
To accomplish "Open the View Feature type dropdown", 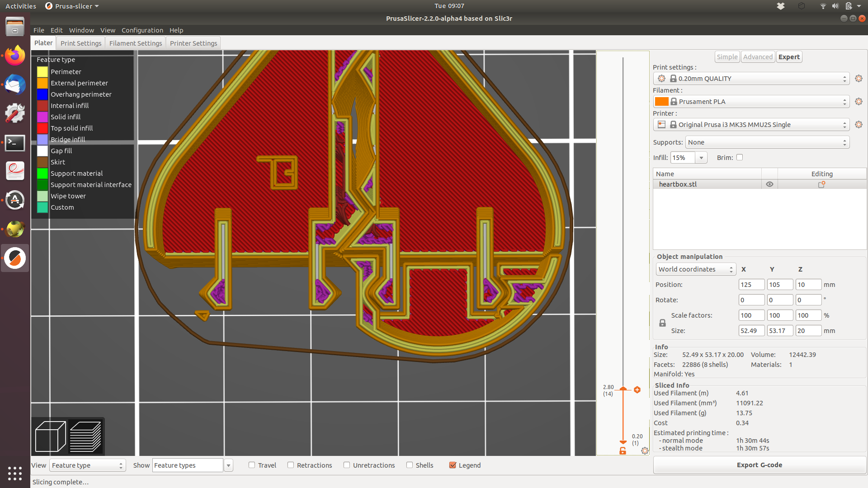I will 87,465.
